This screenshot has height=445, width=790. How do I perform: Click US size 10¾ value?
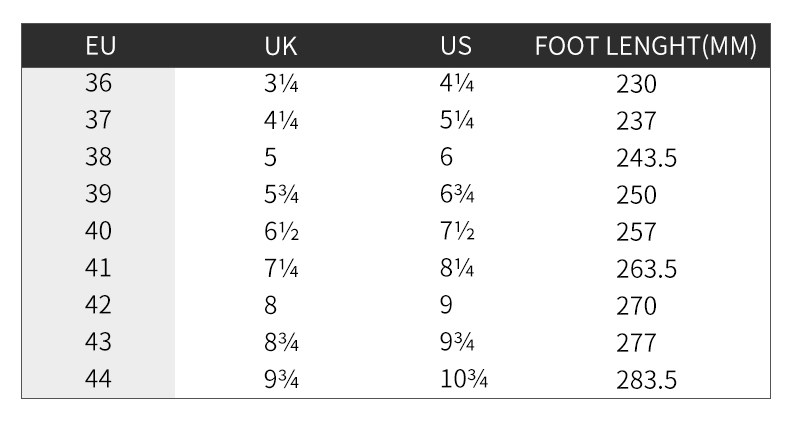(x=463, y=379)
